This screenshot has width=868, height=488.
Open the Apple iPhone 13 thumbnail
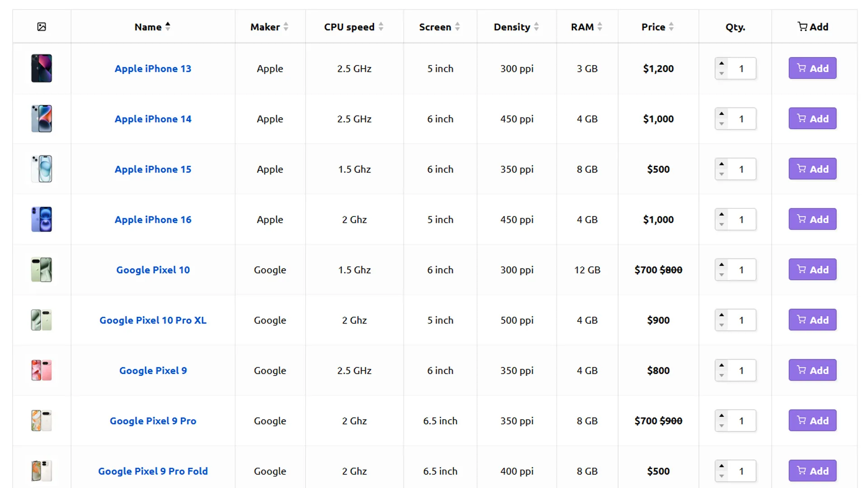coord(42,68)
